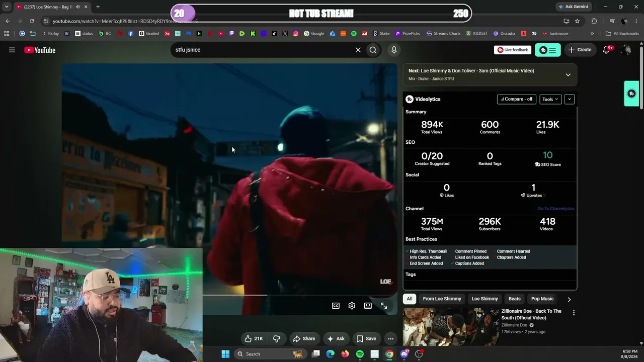Open the YouTube notifications bell

tap(607, 50)
